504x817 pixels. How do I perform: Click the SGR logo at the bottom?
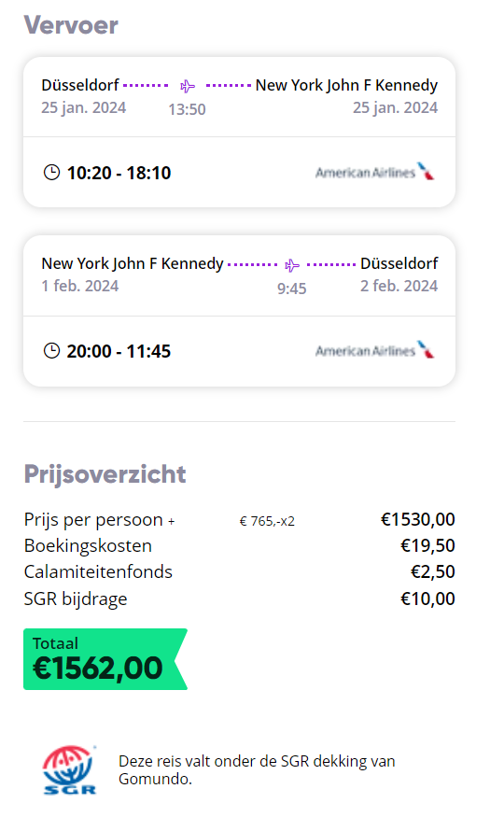[x=70, y=770]
